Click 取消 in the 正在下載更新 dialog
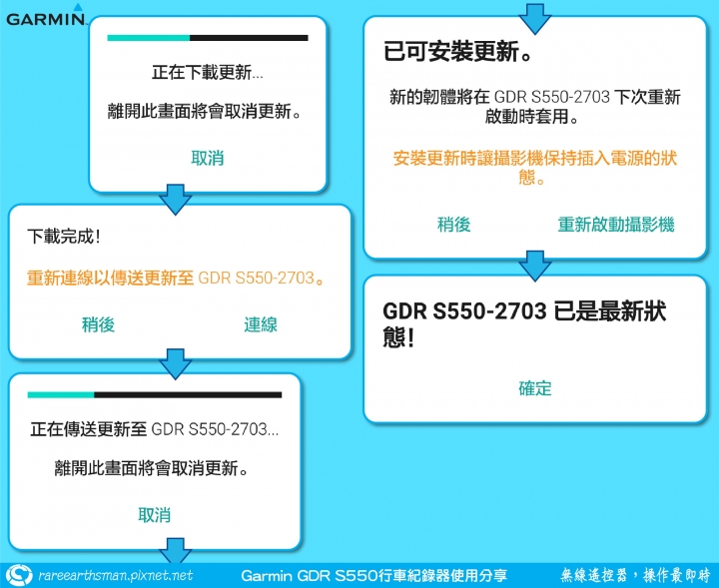 click(x=208, y=158)
